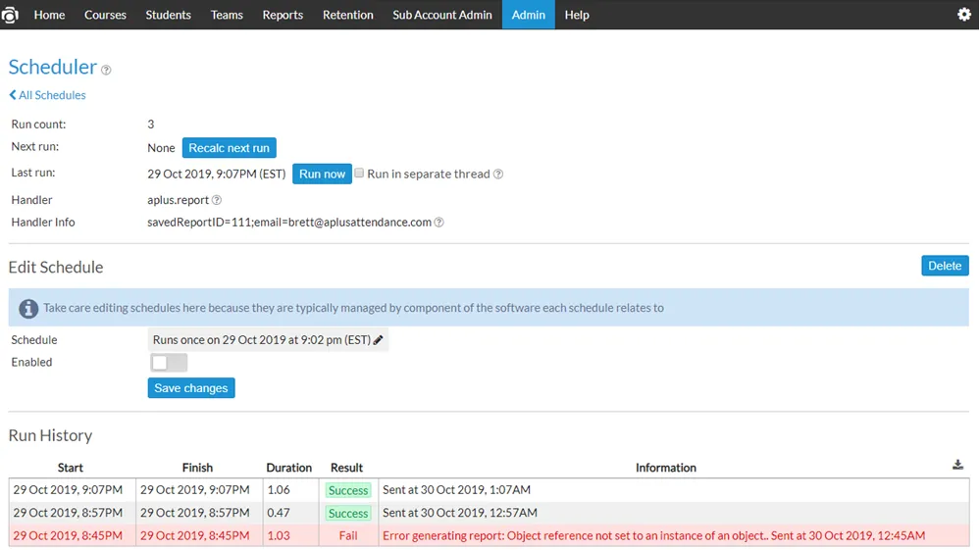980x550 pixels.
Task: Click the Run now button
Action: point(322,175)
